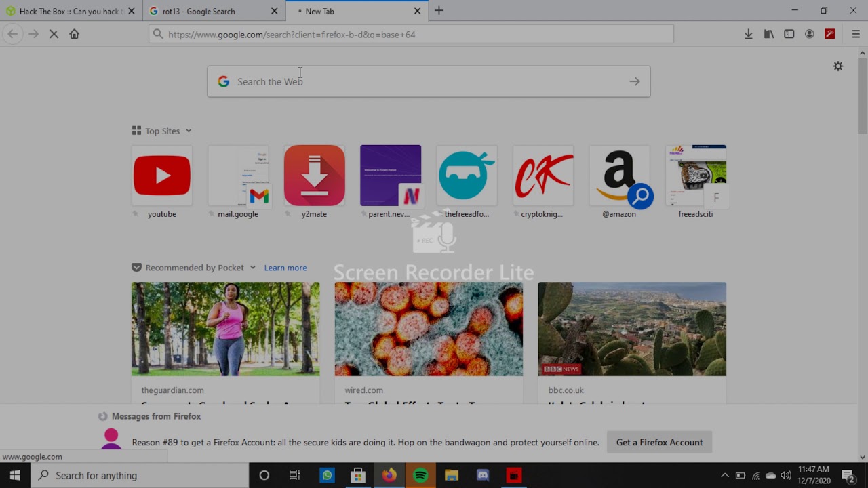Close the New Tab tab
The height and width of the screenshot is (488, 868).
[417, 11]
